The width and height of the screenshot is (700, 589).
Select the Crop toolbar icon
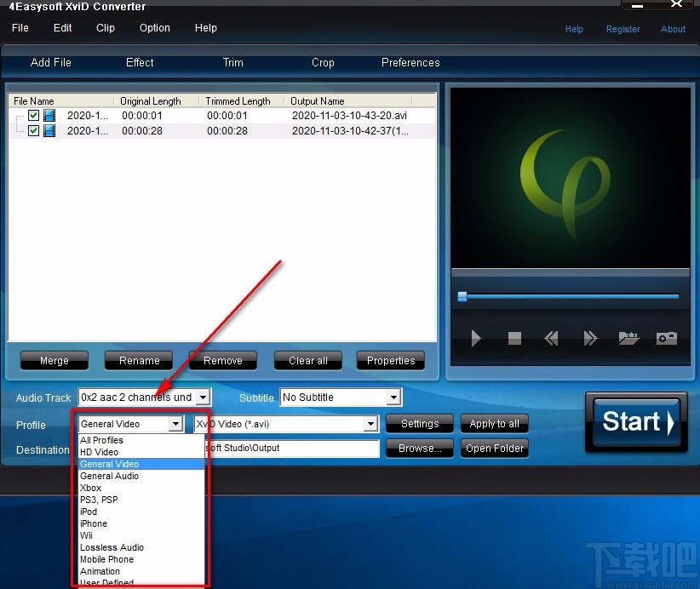point(323,62)
